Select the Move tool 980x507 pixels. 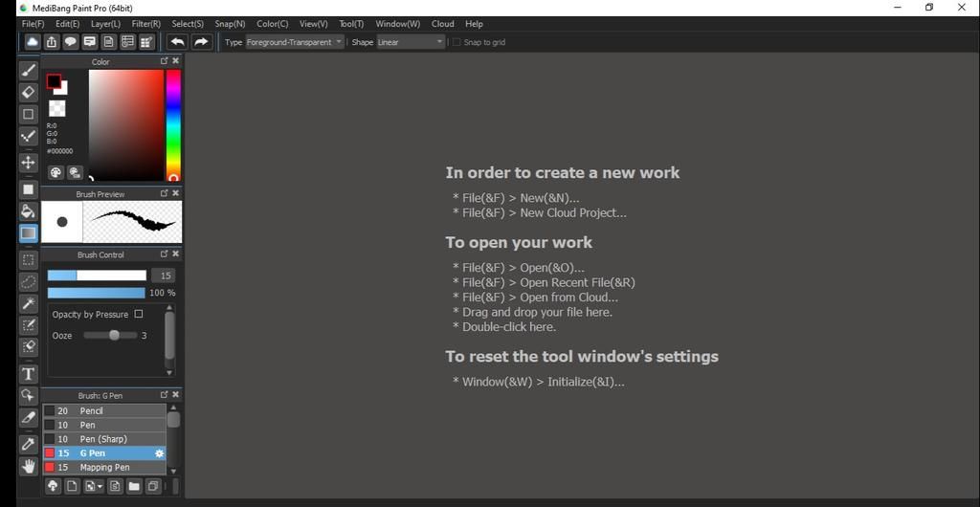pyautogui.click(x=28, y=163)
